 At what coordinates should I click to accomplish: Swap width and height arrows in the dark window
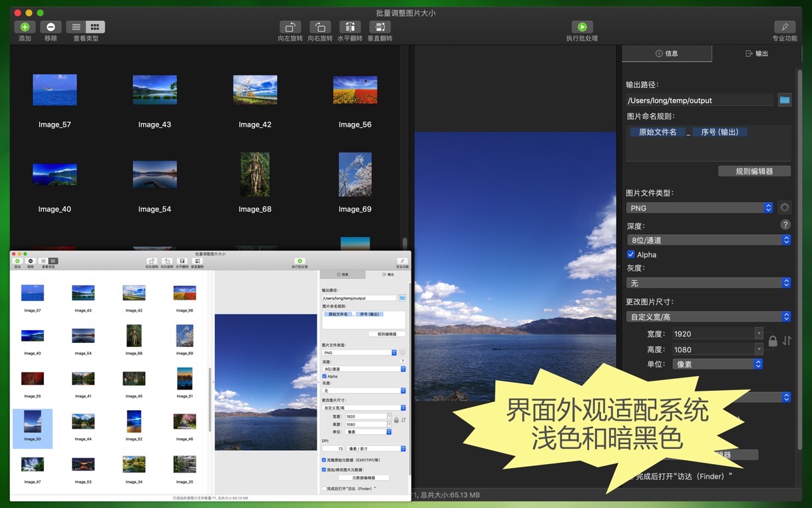point(787,341)
